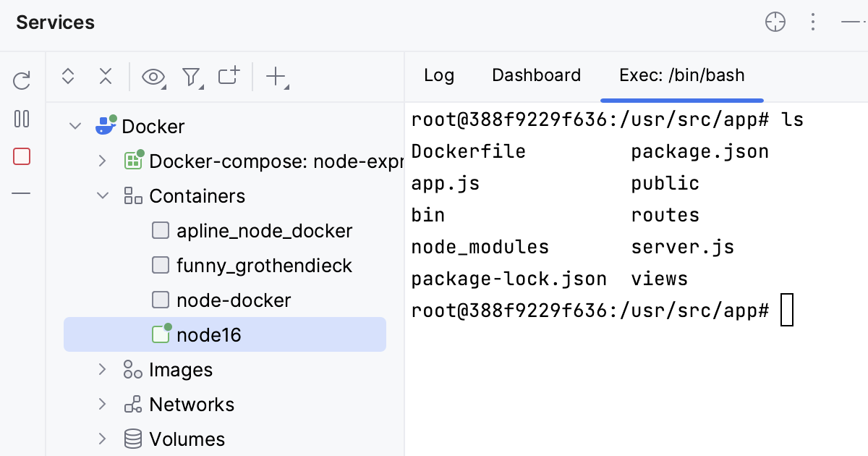Select the pause icon on the left sidebar
The height and width of the screenshot is (456, 868).
[21, 119]
